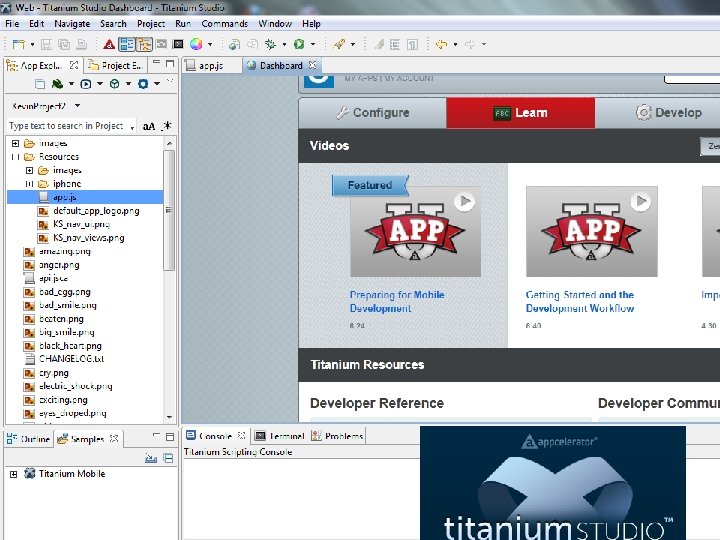This screenshot has width=720, height=540.
Task: Click the cube Package icon in App Explorer
Action: click(x=114, y=84)
